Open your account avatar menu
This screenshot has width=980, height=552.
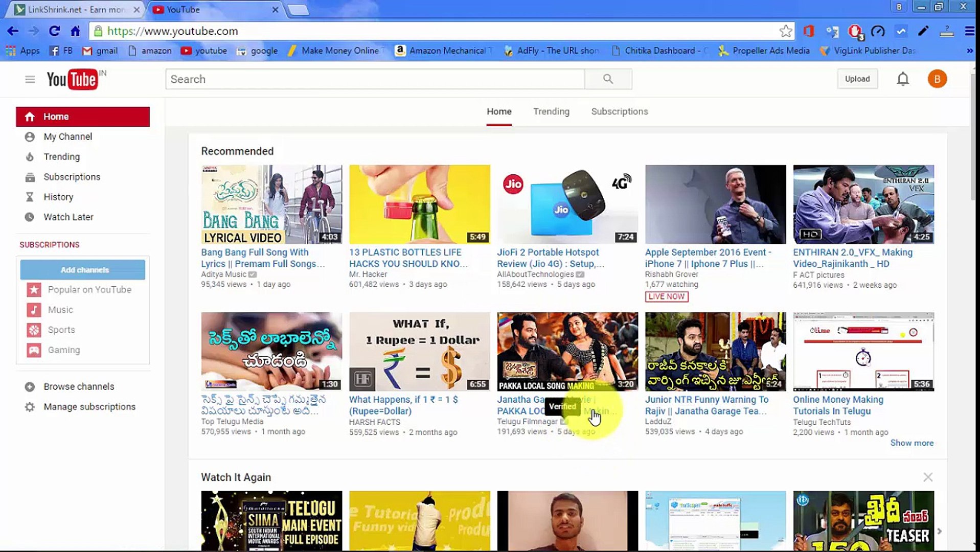pyautogui.click(x=938, y=79)
